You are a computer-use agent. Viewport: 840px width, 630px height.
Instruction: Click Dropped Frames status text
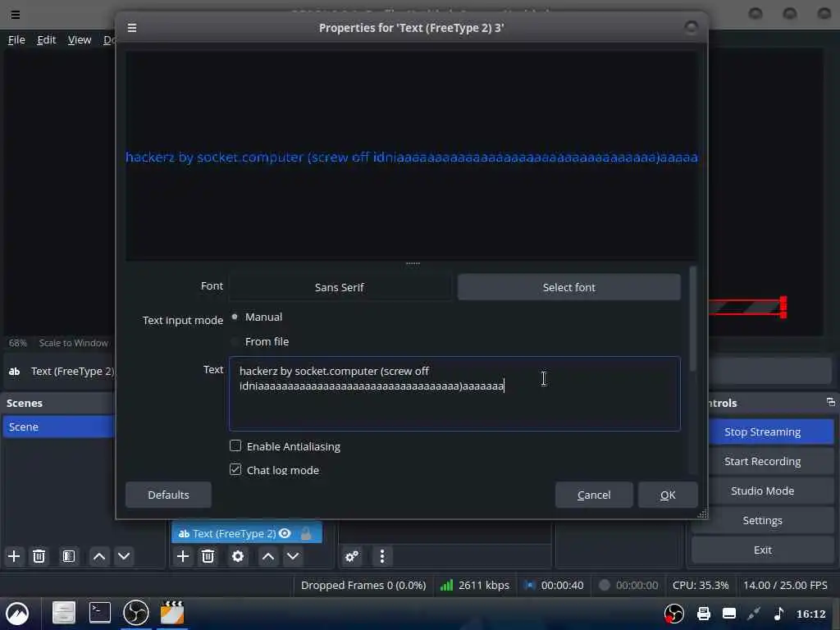(x=363, y=585)
